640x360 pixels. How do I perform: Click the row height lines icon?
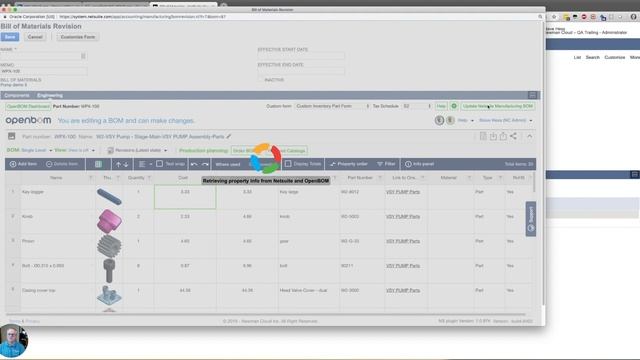coord(142,164)
